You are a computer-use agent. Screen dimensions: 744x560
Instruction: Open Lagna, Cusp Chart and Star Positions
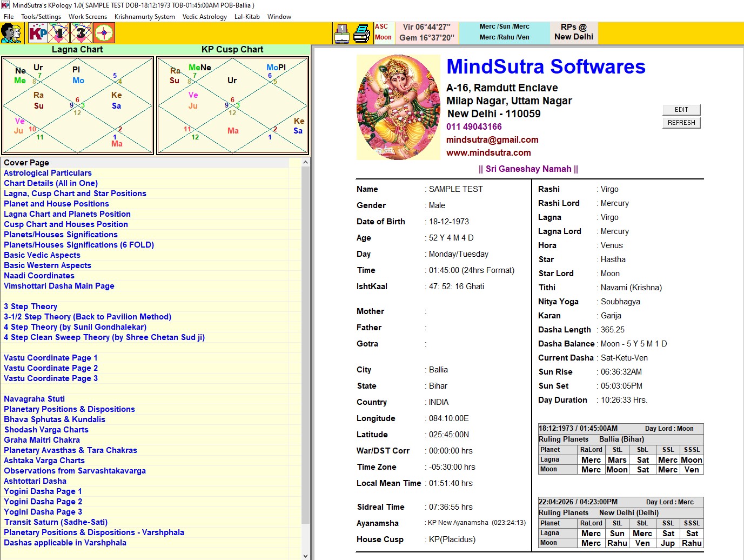point(75,194)
